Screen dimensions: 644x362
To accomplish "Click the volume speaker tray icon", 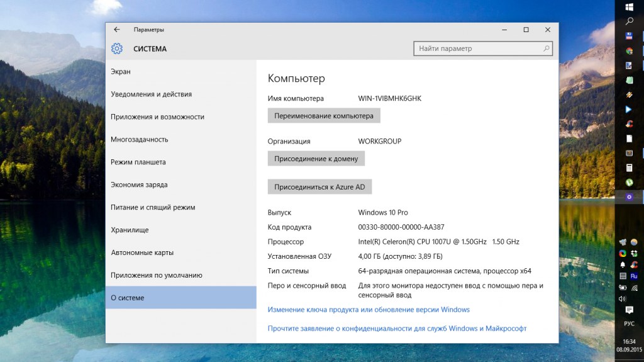I will pos(622,298).
